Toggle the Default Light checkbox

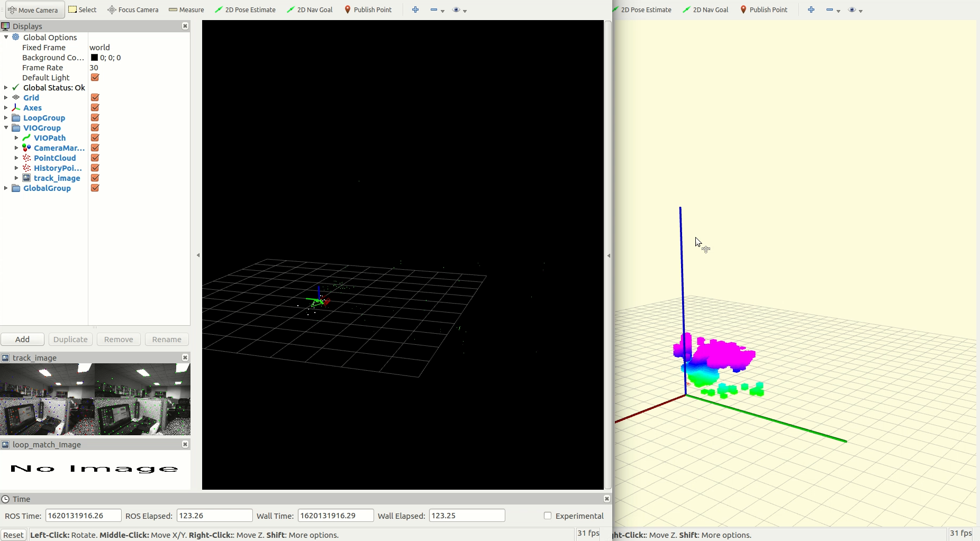pos(95,77)
